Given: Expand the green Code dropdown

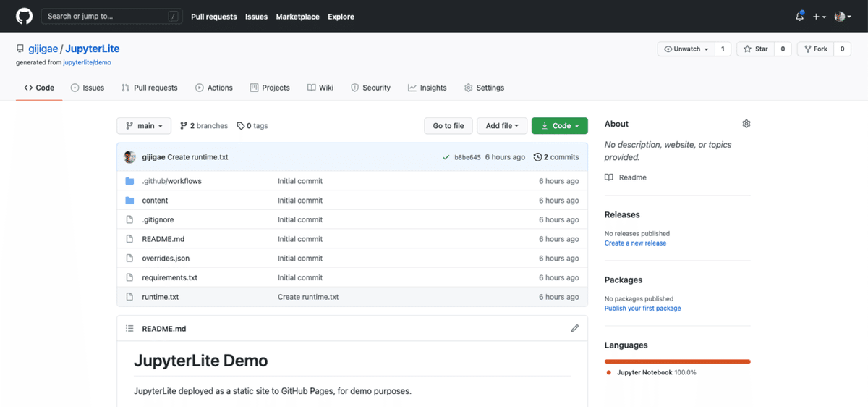Looking at the screenshot, I should tap(560, 126).
